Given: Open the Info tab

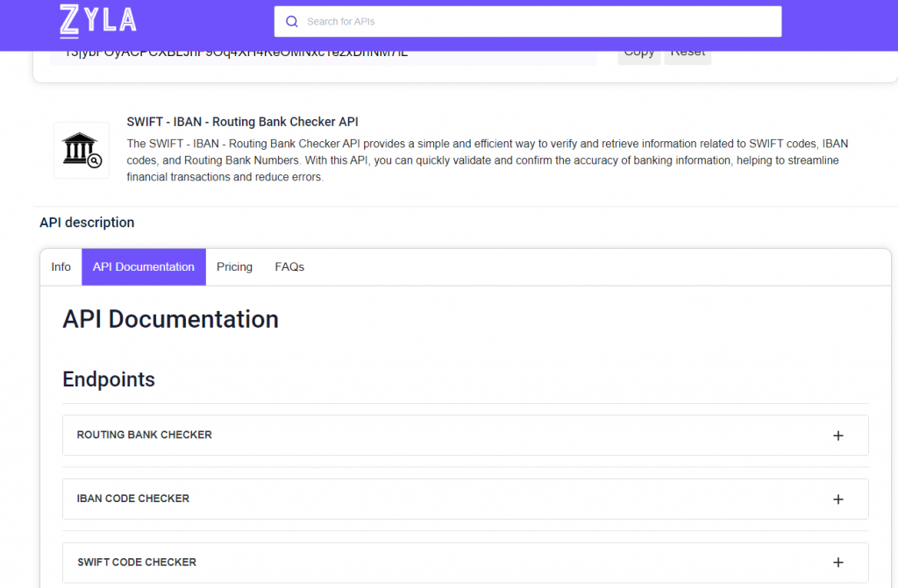Looking at the screenshot, I should click(x=61, y=266).
